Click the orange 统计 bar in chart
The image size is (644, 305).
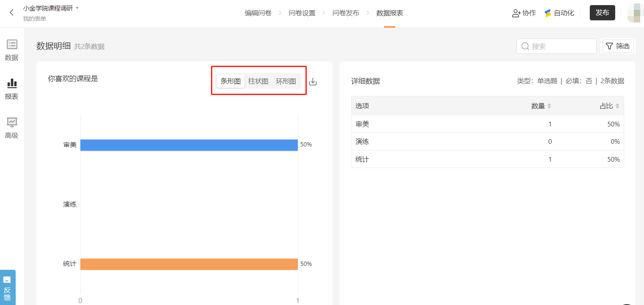189,264
